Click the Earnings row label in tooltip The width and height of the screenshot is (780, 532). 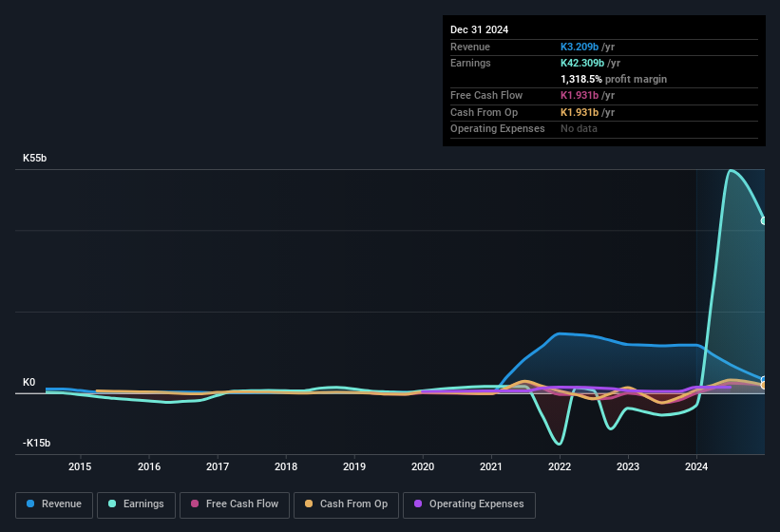[x=470, y=63]
